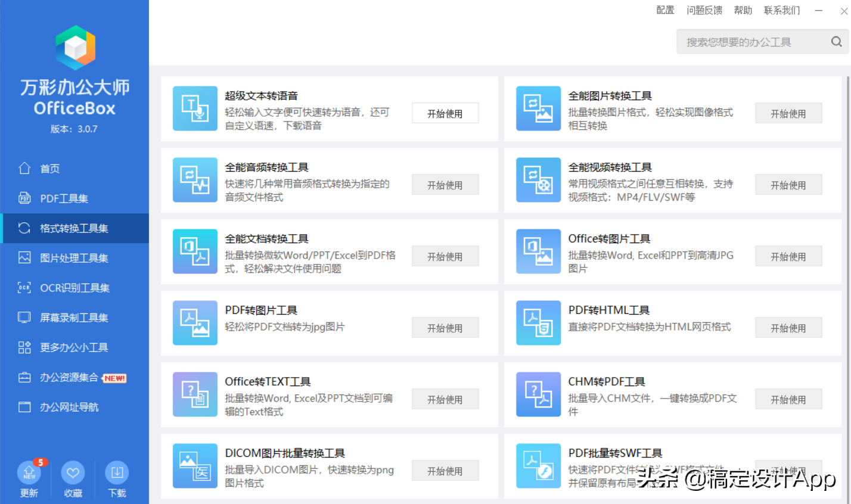Image resolution: width=851 pixels, height=504 pixels.
Task: Click the 版本: 3.0.7 version text
Action: (x=74, y=129)
